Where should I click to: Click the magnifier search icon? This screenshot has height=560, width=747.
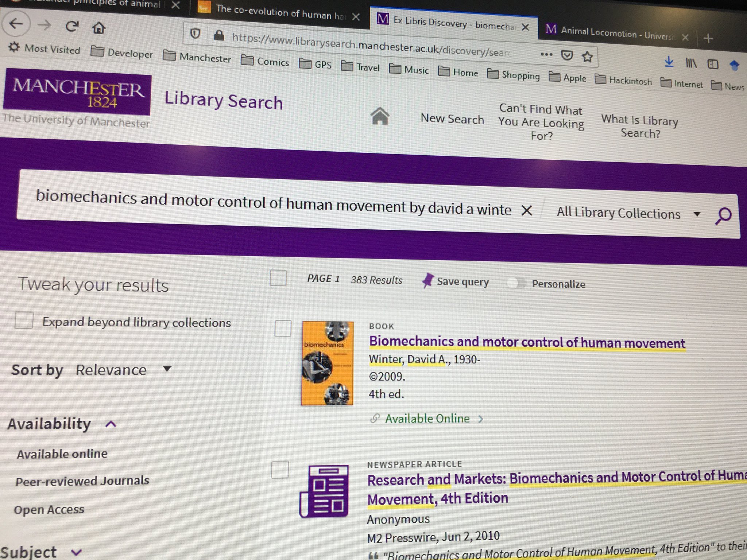pyautogui.click(x=723, y=216)
